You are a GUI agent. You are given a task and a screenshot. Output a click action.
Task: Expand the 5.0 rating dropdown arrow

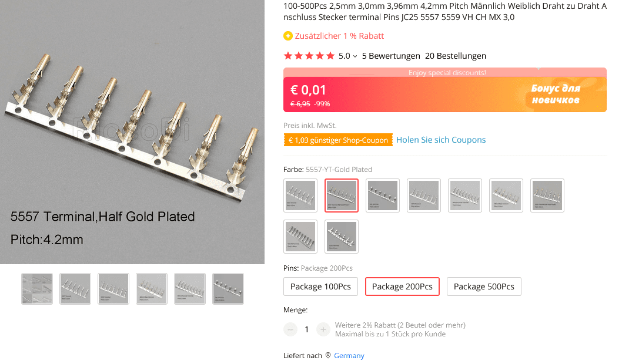355,56
